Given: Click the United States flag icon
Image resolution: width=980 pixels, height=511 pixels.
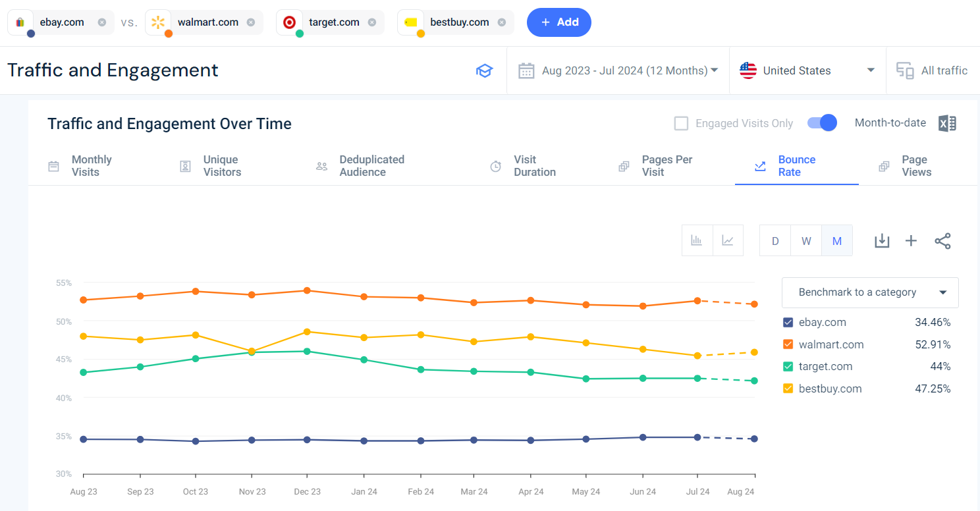Looking at the screenshot, I should (x=748, y=70).
